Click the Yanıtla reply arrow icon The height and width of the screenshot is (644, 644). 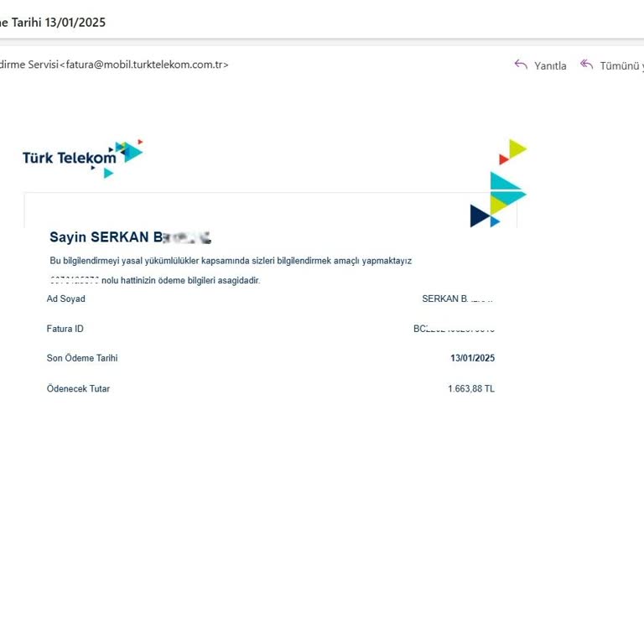click(x=521, y=65)
